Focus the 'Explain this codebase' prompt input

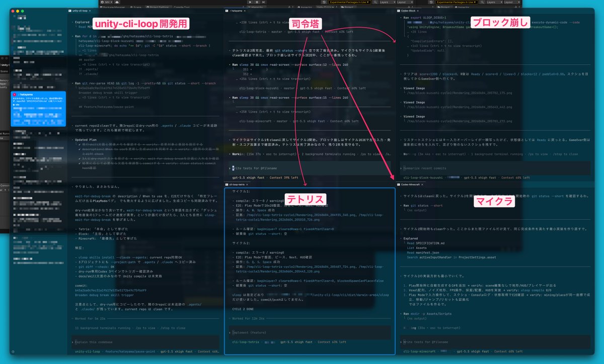(x=146, y=342)
